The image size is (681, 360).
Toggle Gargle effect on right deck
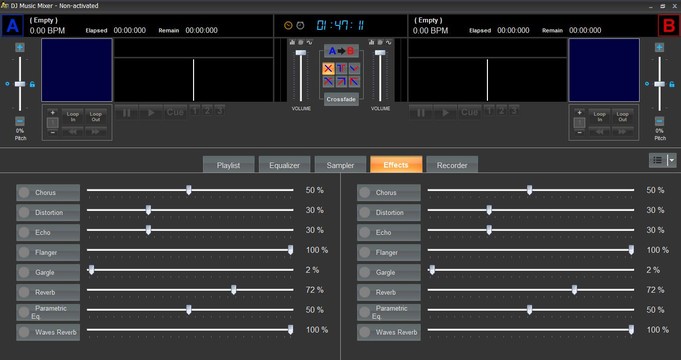click(389, 272)
